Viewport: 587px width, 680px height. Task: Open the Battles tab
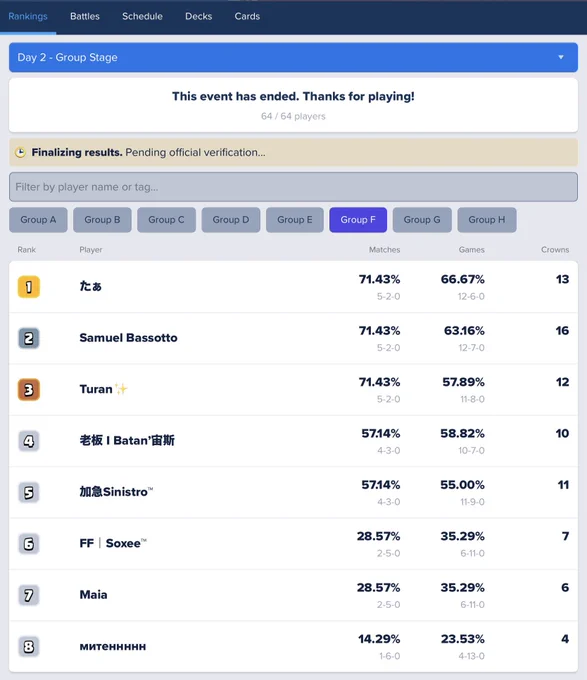click(x=85, y=16)
